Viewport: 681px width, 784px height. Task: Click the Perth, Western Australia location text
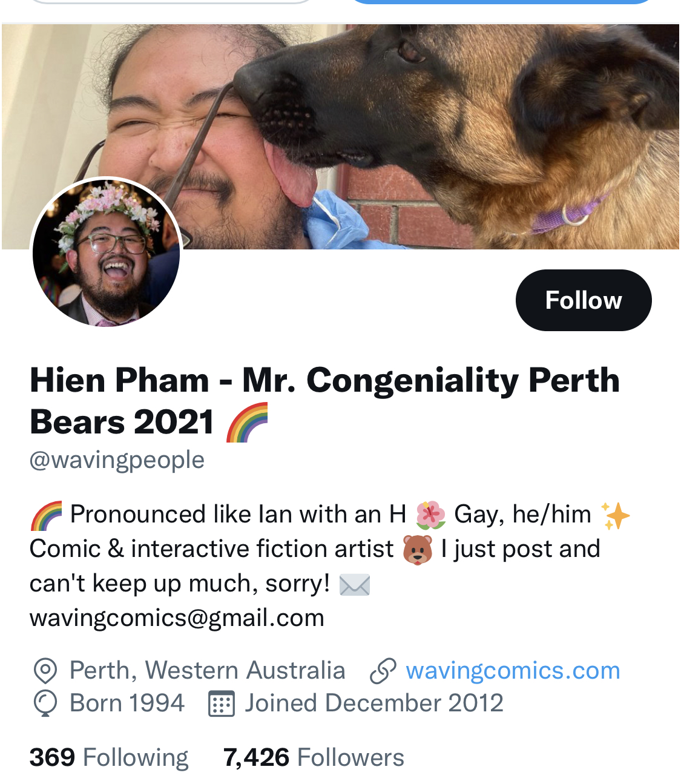[x=208, y=671]
